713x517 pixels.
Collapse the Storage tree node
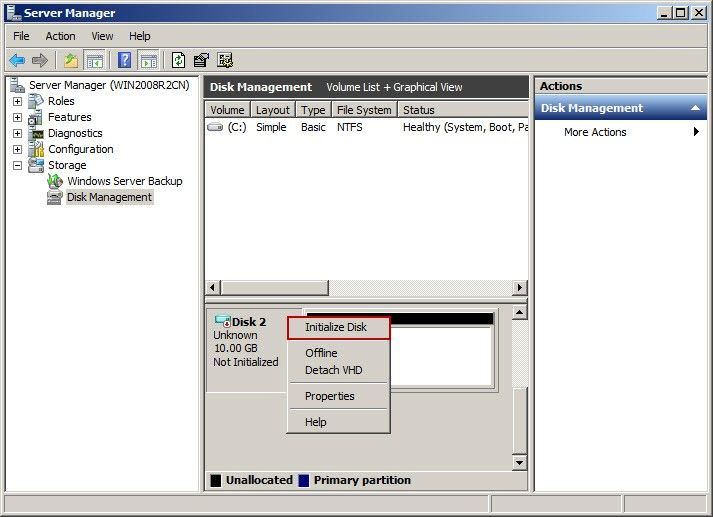pyautogui.click(x=17, y=165)
